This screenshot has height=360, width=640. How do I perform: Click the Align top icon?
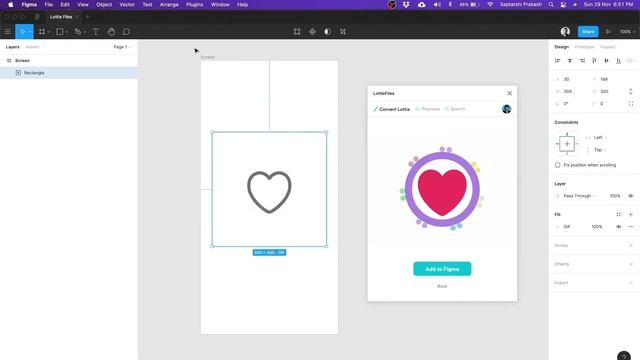click(594, 60)
